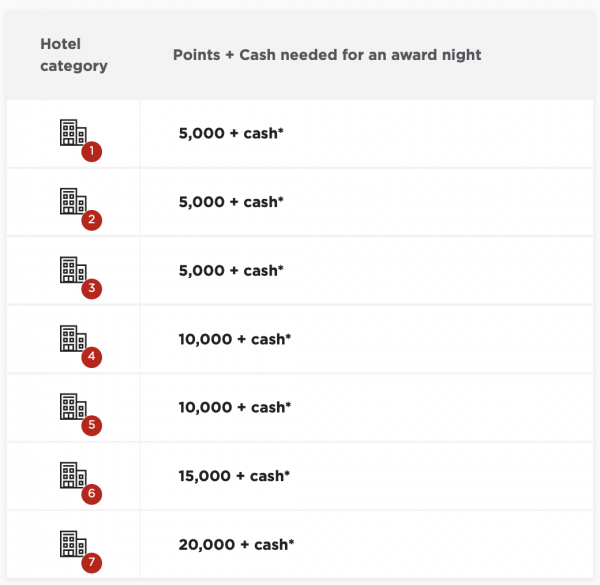The width and height of the screenshot is (600, 585).
Task: Click the category 2 hotel building icon
Action: click(72, 201)
